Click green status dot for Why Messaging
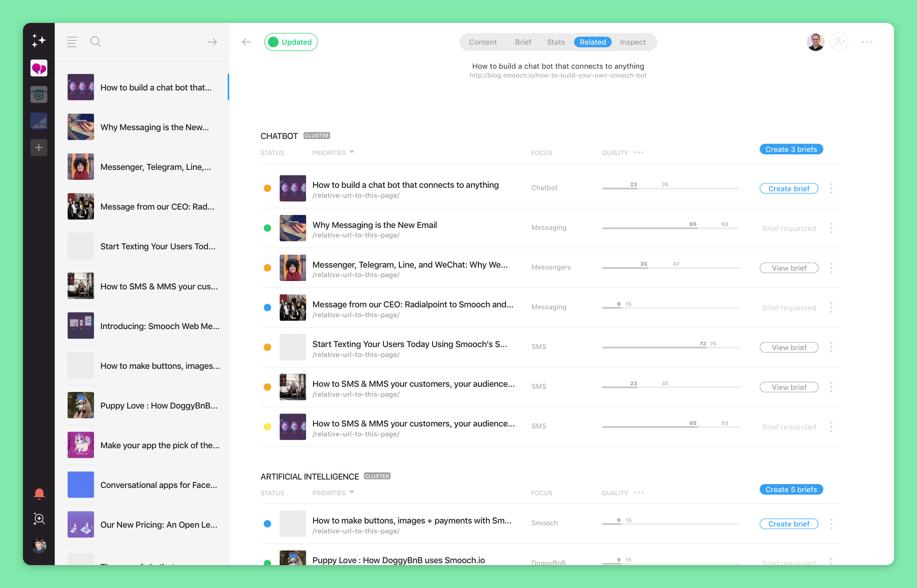This screenshot has width=917, height=588. click(267, 228)
